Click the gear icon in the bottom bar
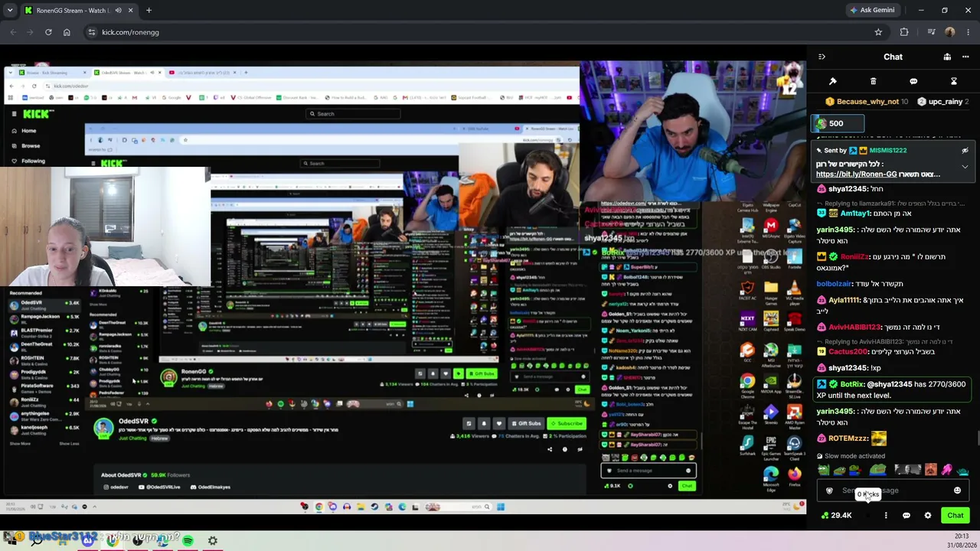Image resolution: width=980 pixels, height=551 pixels. point(213,540)
